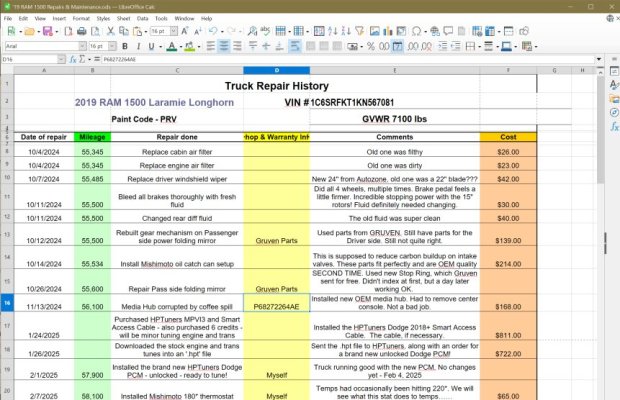
Task: Open Sidebar Gallery panel icon
Action: [614, 98]
